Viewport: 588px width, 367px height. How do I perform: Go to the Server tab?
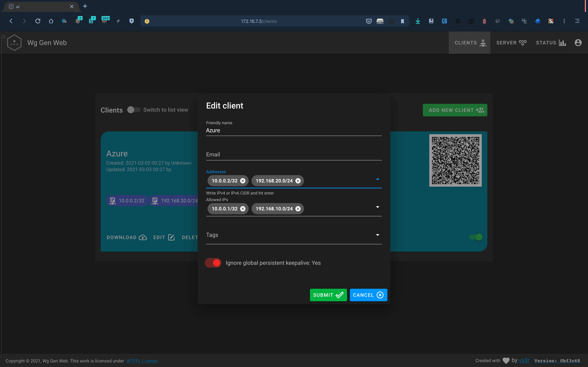click(x=511, y=43)
